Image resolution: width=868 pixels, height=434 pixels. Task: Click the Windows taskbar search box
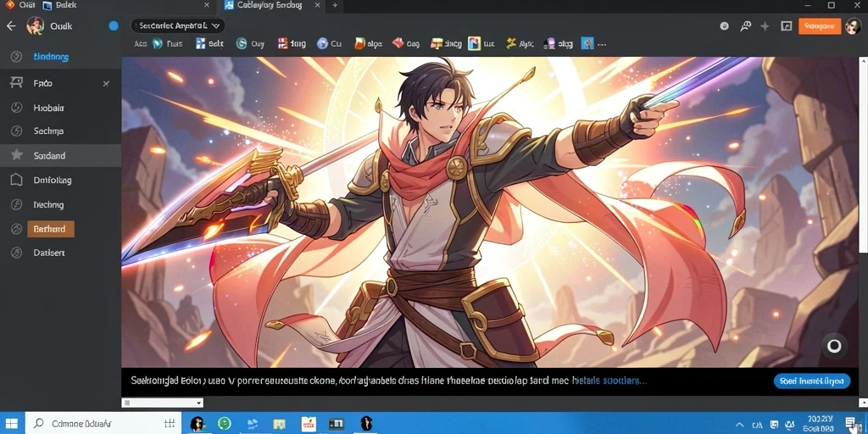pos(104,424)
